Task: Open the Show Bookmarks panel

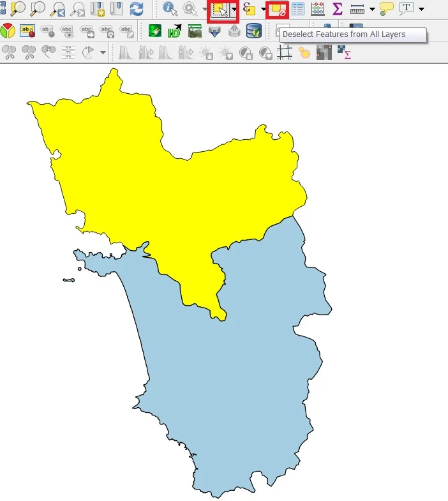Action: coord(117,9)
